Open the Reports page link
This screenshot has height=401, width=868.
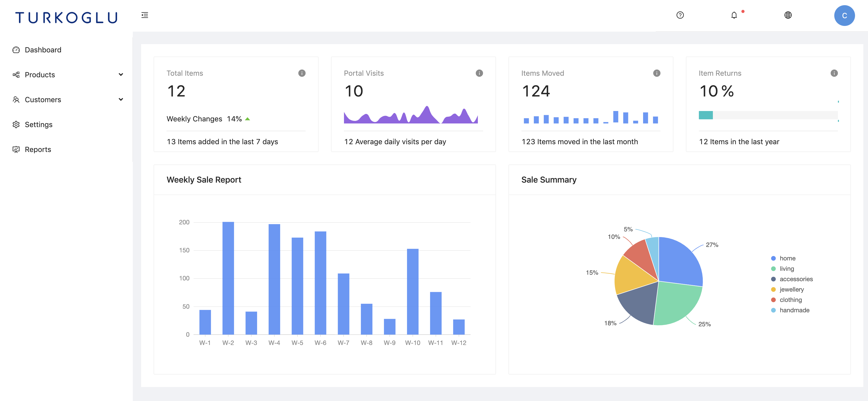tap(38, 150)
